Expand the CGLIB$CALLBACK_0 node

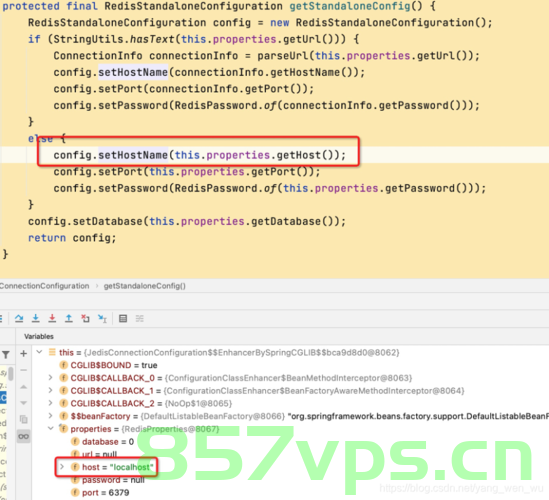tap(50, 378)
